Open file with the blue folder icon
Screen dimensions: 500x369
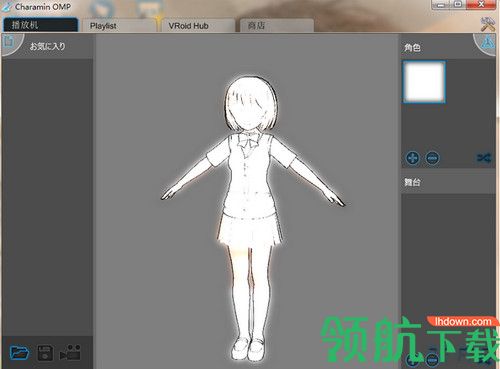(x=19, y=352)
